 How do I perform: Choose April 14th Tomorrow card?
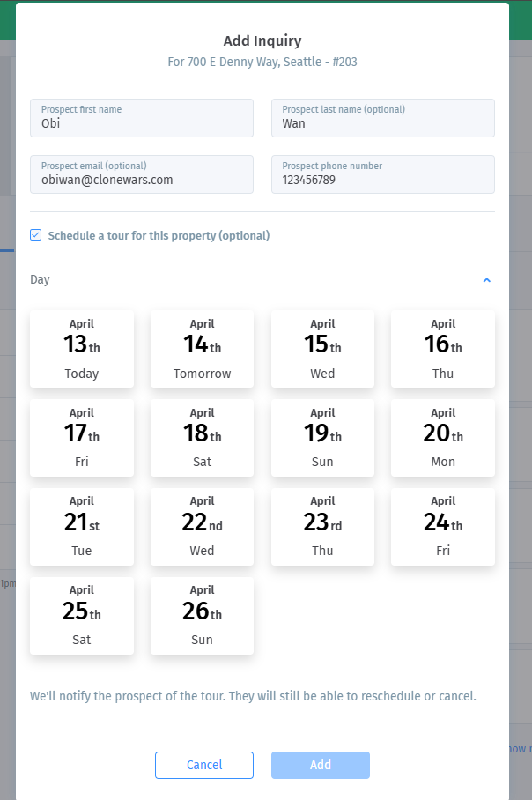tap(203, 349)
